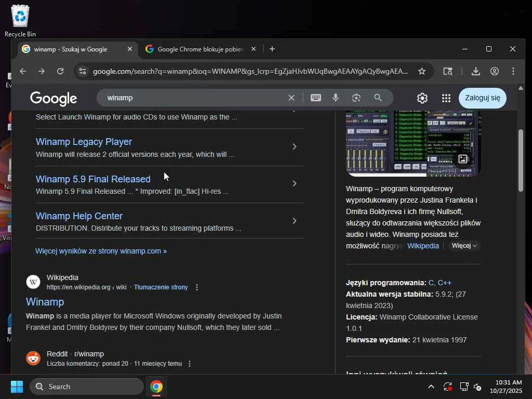Follow the C++ programming language link
The width and height of the screenshot is (532, 399).
click(445, 283)
